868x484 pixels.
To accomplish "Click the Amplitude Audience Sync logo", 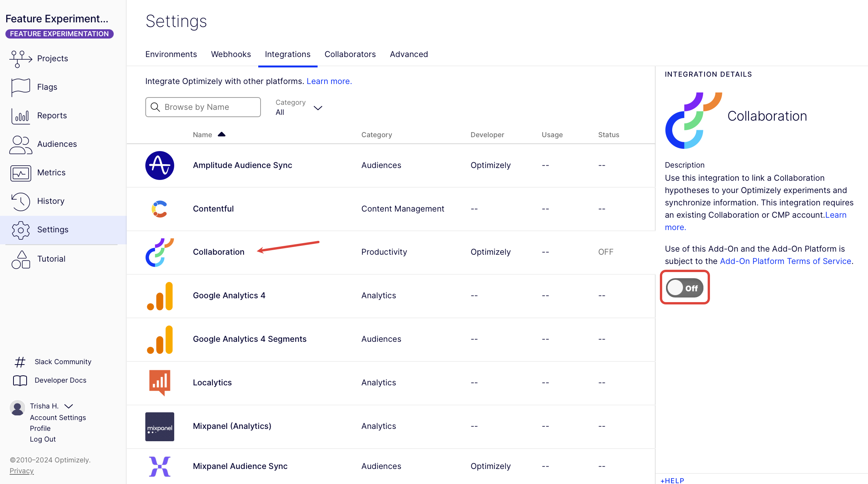I will point(160,165).
